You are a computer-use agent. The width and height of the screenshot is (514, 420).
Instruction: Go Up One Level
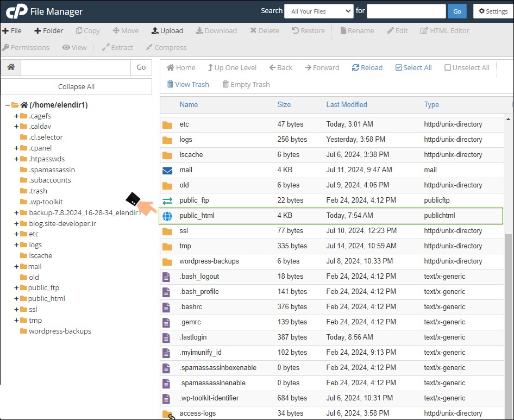(x=210, y=68)
